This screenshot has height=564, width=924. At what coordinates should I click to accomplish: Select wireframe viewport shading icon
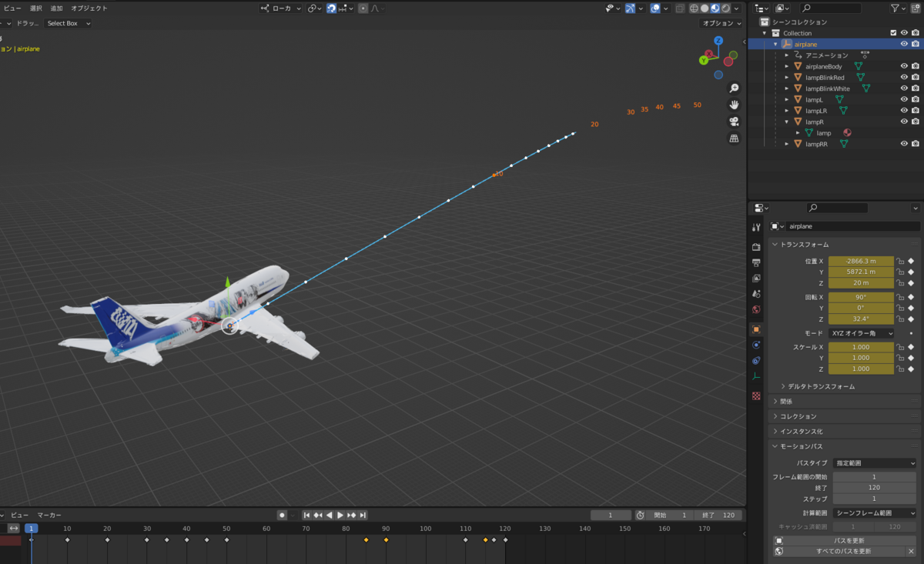click(694, 8)
